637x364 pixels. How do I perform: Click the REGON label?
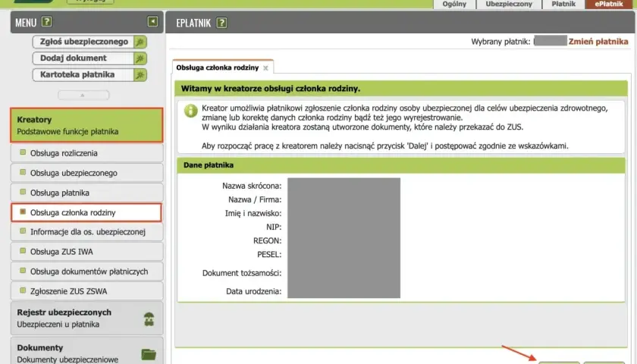tap(267, 241)
